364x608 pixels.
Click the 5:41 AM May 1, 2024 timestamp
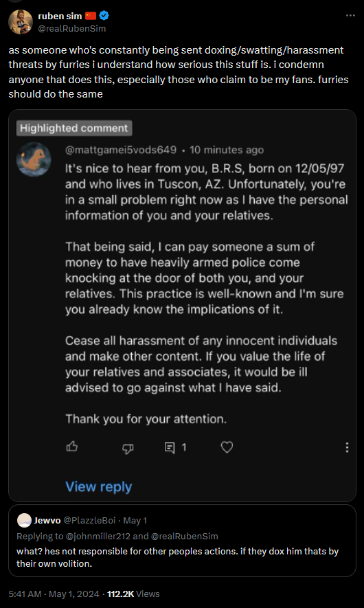[54, 594]
